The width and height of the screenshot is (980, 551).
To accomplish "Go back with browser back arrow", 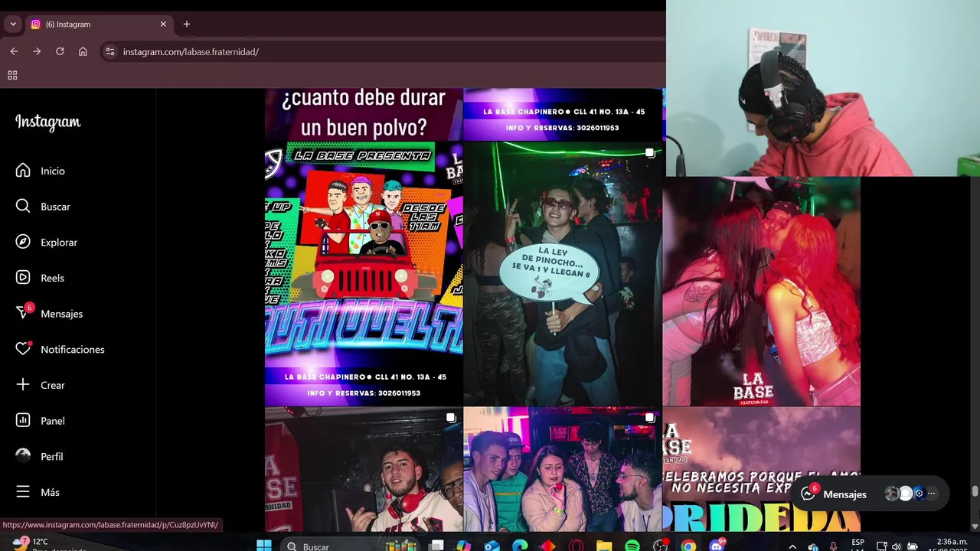I will [x=14, y=51].
